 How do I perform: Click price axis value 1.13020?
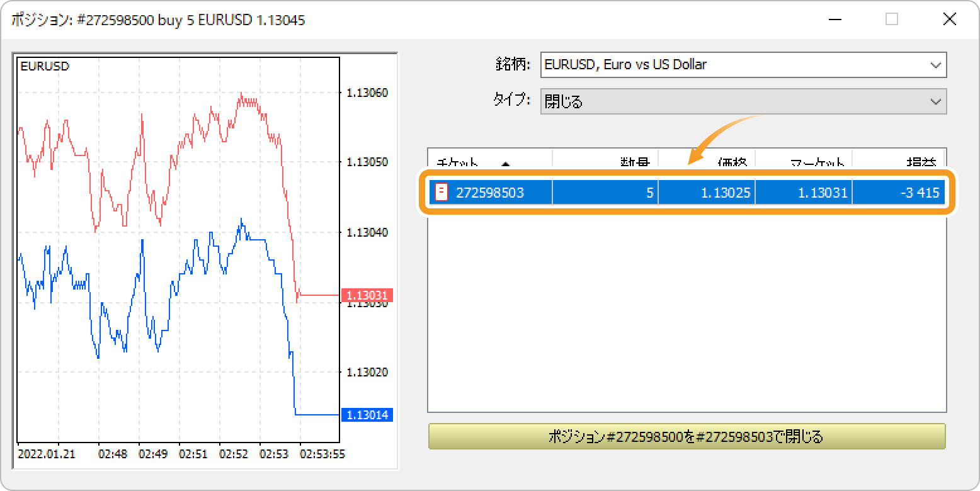367,372
